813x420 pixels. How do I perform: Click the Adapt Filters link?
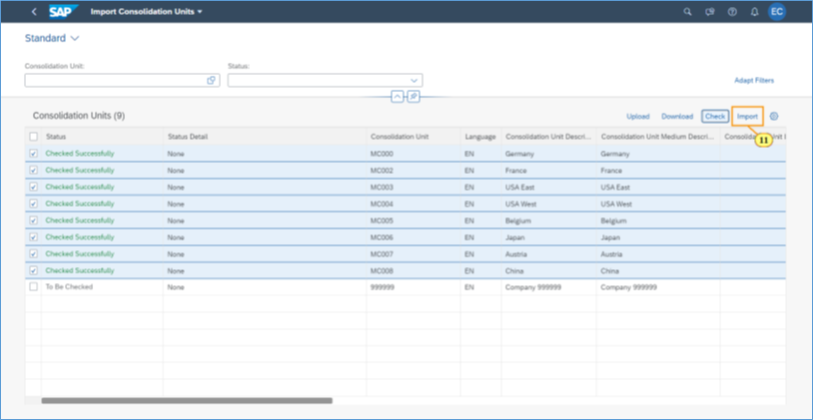754,80
